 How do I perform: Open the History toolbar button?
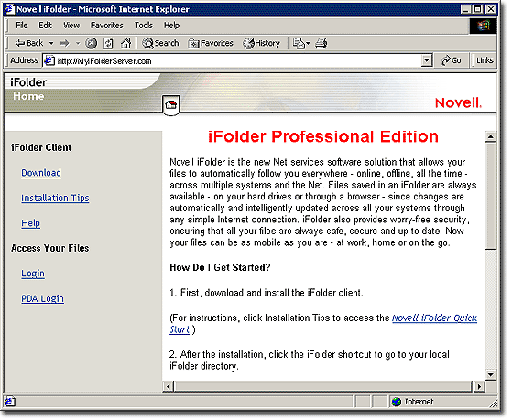(x=262, y=43)
